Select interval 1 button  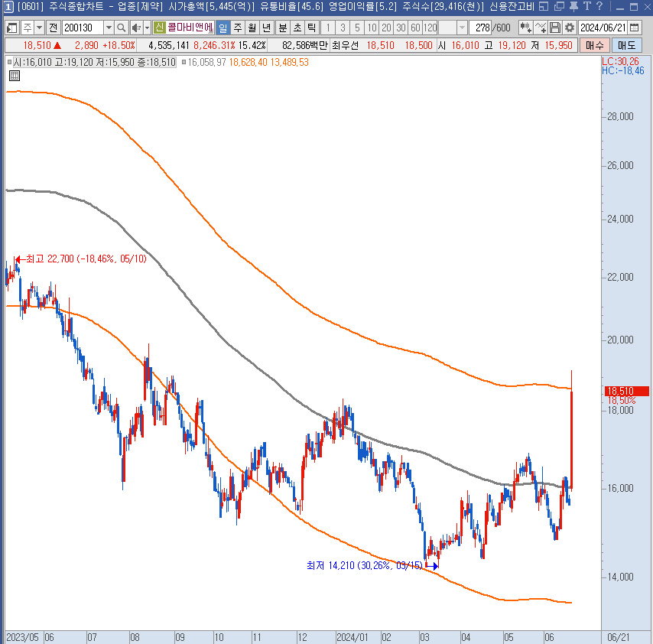click(328, 28)
